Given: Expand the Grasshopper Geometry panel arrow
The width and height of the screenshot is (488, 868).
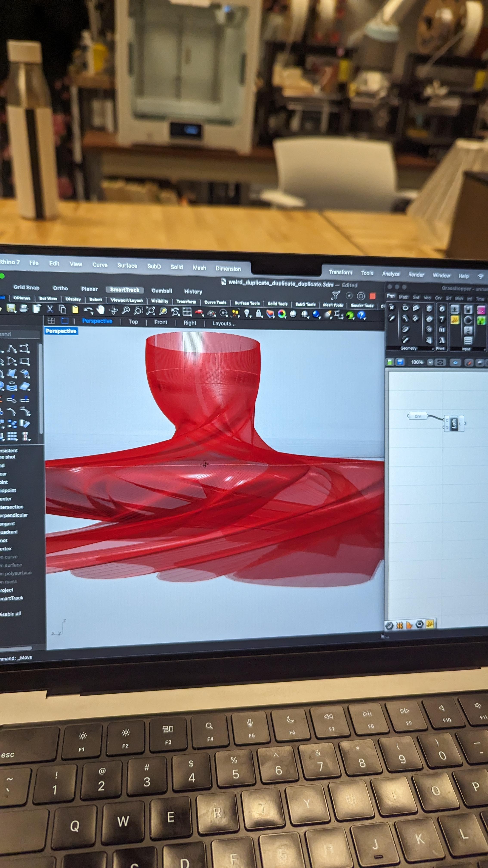Looking at the screenshot, I should (x=432, y=349).
